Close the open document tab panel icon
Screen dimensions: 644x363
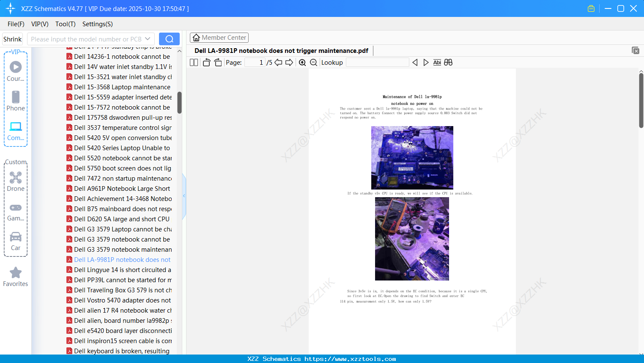coord(636,50)
